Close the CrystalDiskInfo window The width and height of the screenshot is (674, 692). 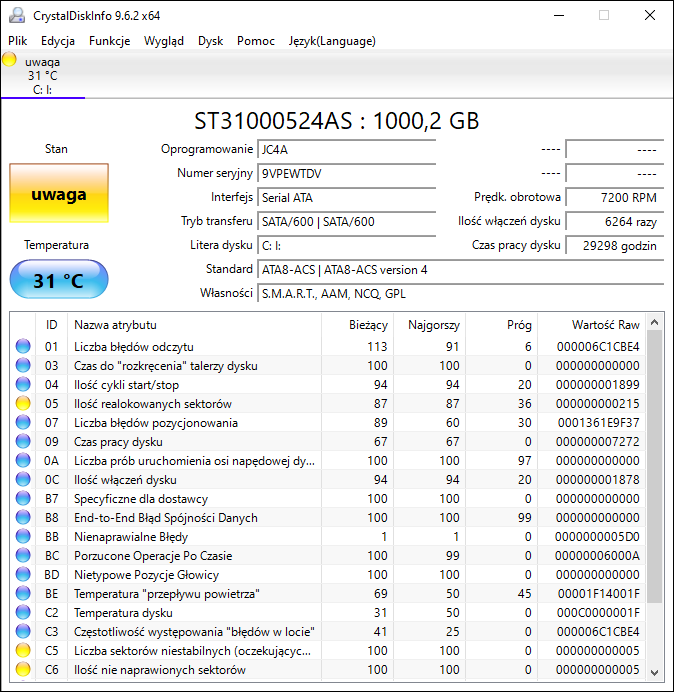(x=650, y=15)
